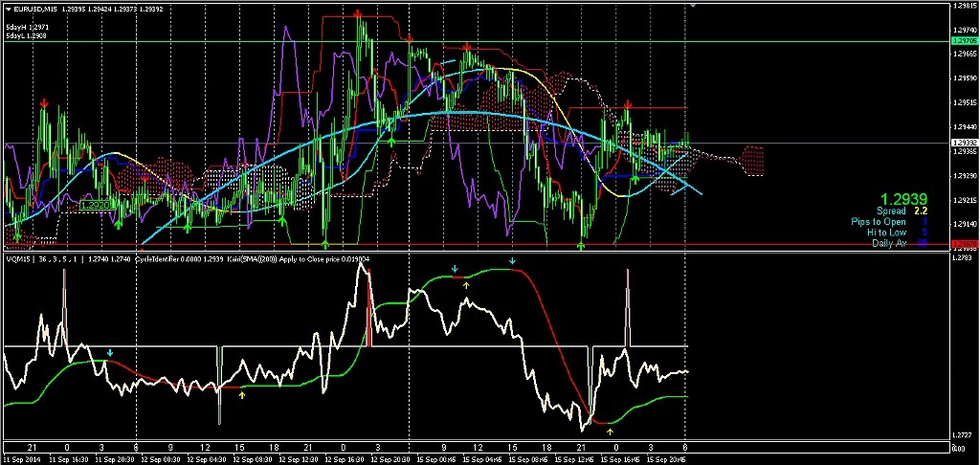Screen dimensions: 980x465
Task: Select the green 1.29705 price axis tag
Action: [x=964, y=40]
